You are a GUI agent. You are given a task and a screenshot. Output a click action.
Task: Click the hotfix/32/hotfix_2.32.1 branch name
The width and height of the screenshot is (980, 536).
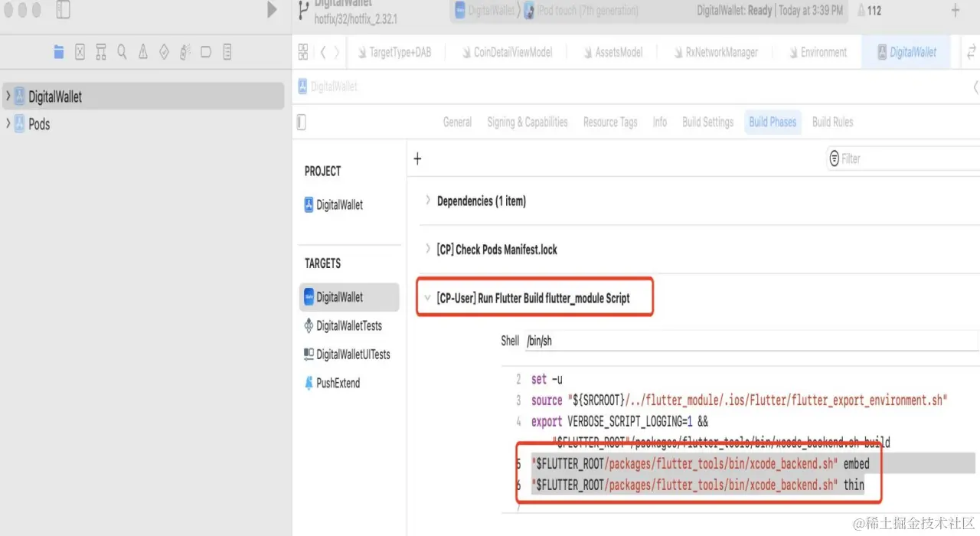pyautogui.click(x=355, y=19)
